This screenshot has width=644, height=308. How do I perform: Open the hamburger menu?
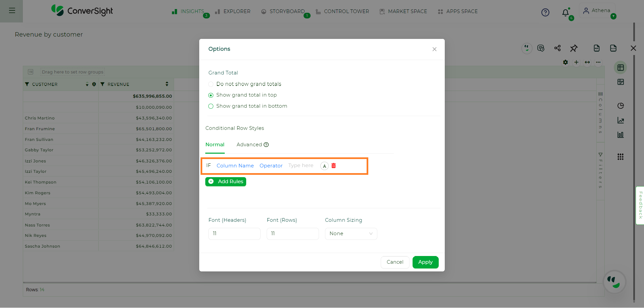tap(12, 11)
